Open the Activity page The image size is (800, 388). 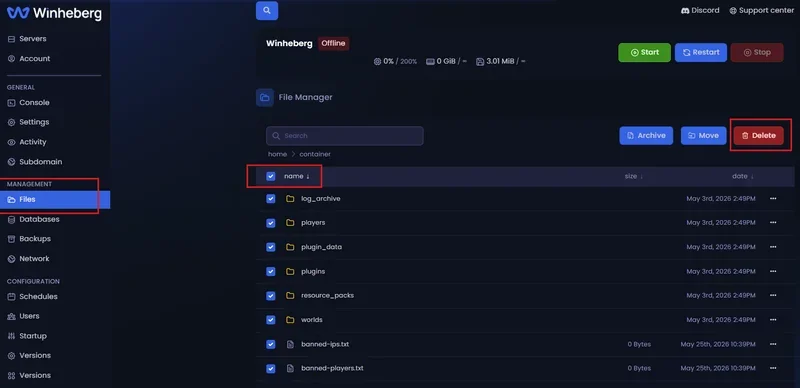tap(27, 142)
